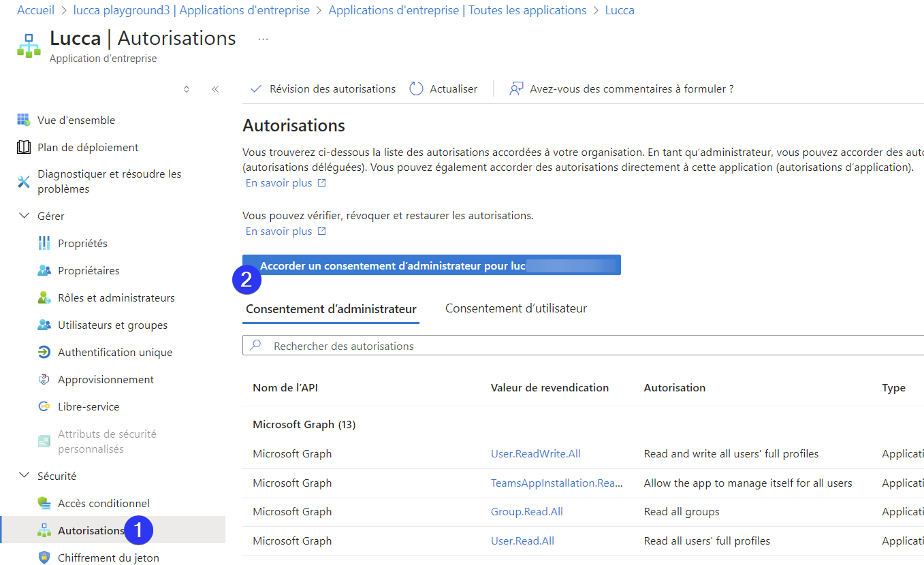The width and height of the screenshot is (924, 565).
Task: Open the User.ReadWrite.All claim link
Action: point(536,453)
